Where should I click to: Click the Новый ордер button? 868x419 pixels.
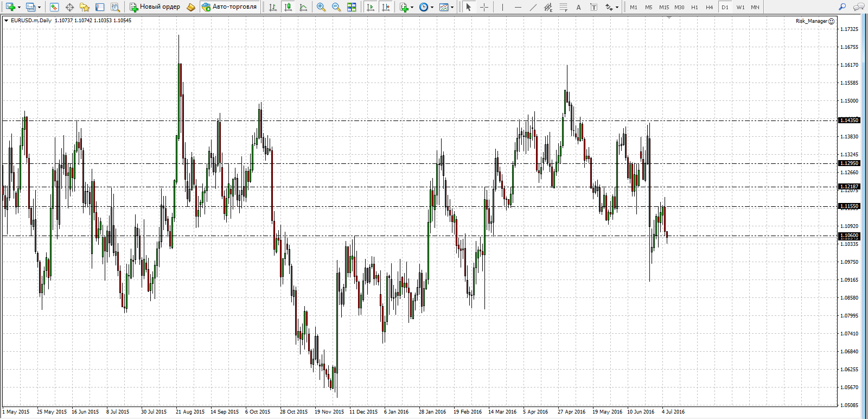tap(155, 7)
